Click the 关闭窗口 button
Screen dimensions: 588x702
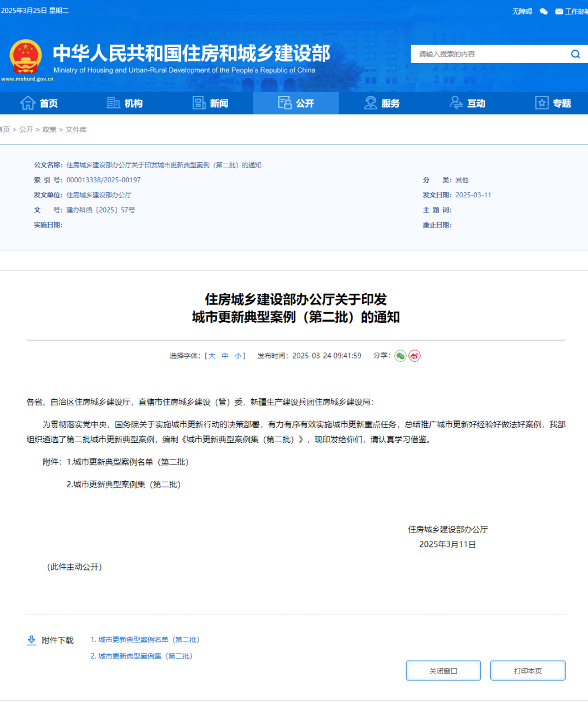click(443, 671)
